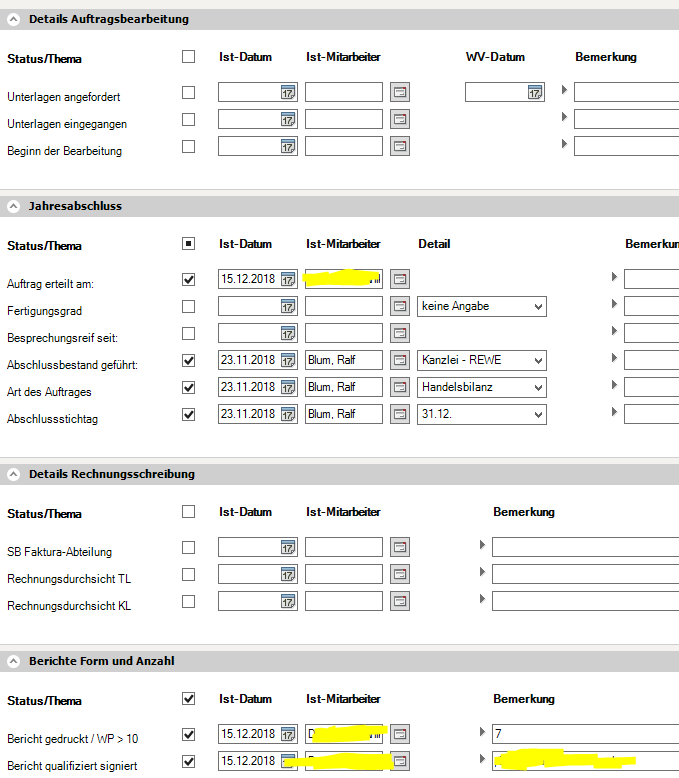The image size is (679, 778).
Task: Open calendar picker for Besprechungsreif seit
Action: [288, 333]
